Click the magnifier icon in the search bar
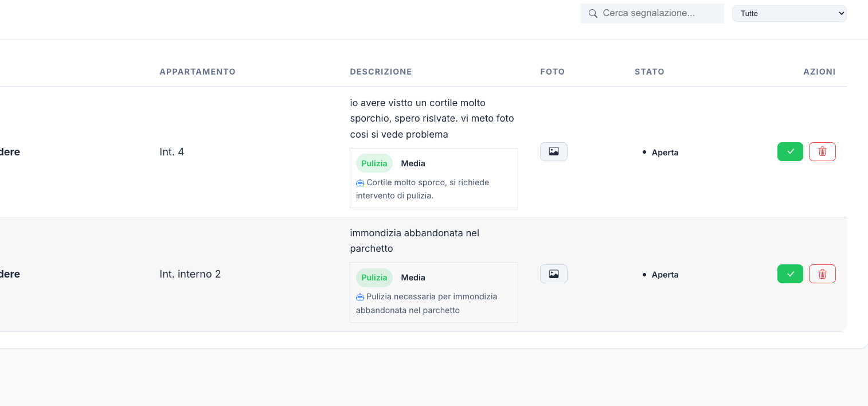 point(593,13)
